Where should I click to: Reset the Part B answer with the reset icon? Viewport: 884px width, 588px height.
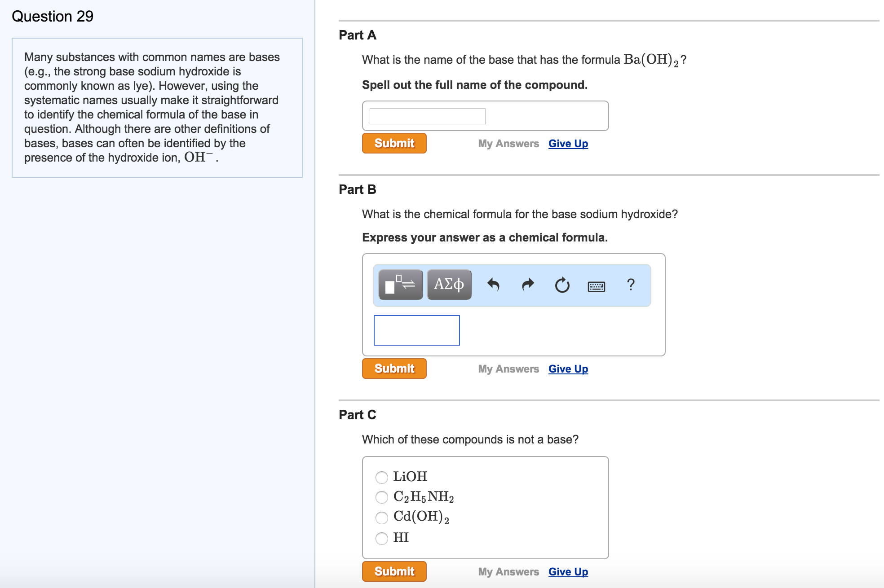[561, 285]
